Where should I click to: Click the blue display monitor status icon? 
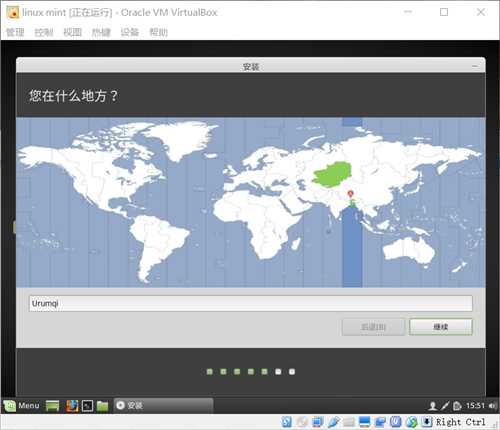point(365,422)
